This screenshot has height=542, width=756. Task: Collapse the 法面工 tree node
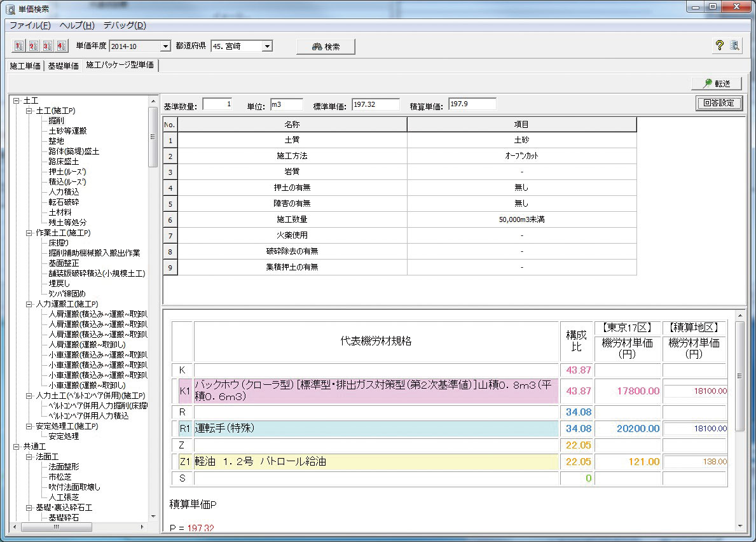29,457
